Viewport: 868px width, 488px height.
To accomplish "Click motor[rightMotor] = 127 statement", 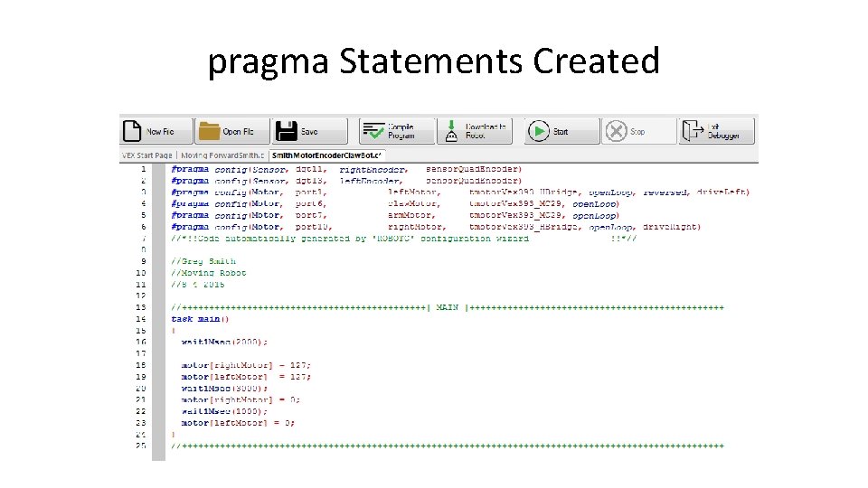I will pos(246,365).
